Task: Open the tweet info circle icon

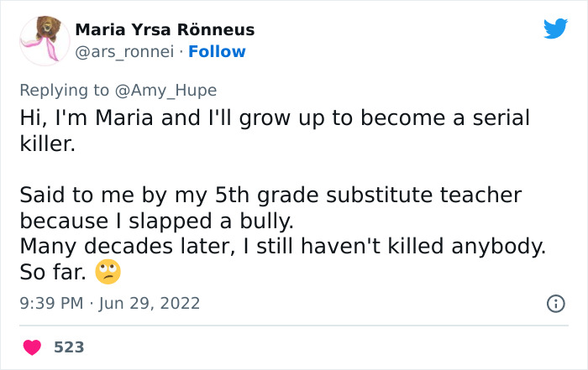Action: click(555, 304)
